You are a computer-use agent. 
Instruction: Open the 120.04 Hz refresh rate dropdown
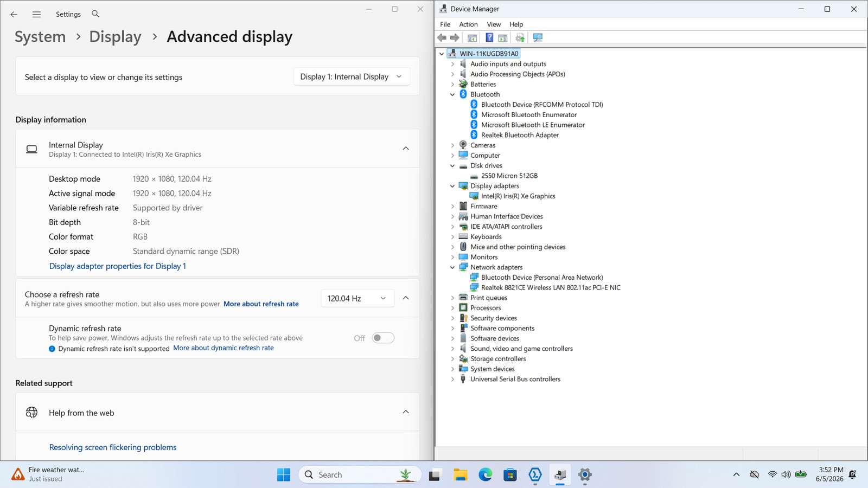pyautogui.click(x=357, y=298)
